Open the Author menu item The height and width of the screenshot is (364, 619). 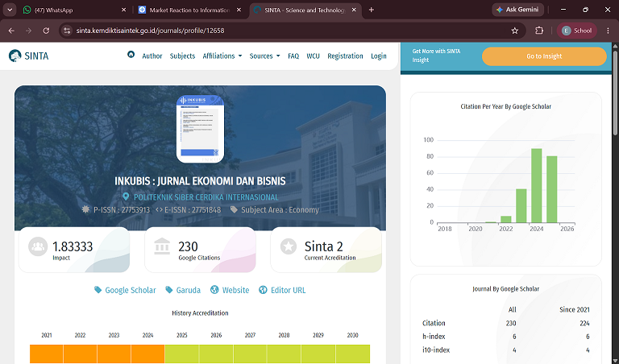pos(152,56)
